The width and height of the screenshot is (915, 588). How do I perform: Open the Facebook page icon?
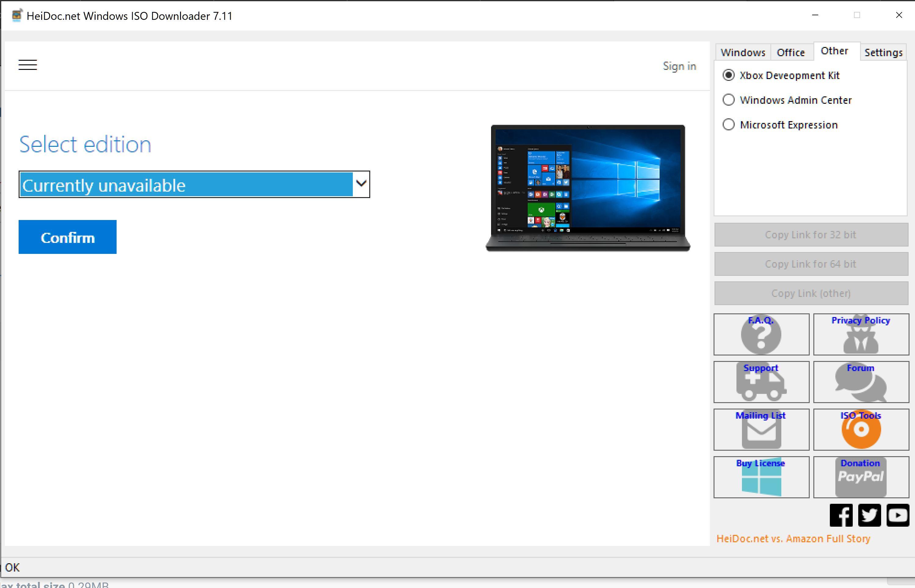pyautogui.click(x=841, y=515)
